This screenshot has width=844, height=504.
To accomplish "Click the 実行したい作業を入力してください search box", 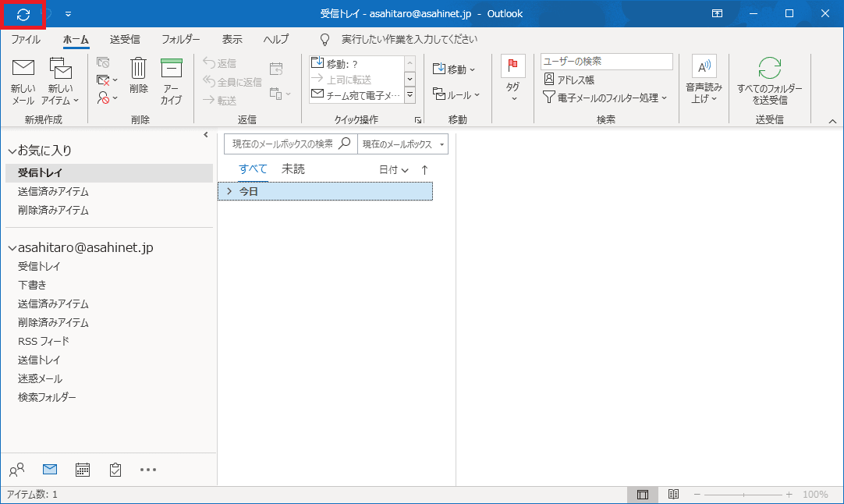I will tap(409, 39).
